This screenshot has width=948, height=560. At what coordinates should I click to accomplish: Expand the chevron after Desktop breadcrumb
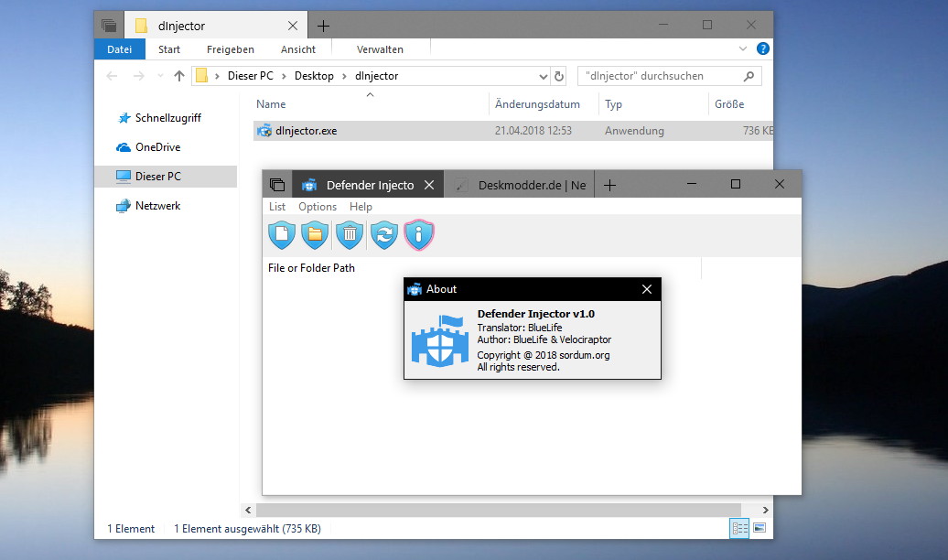(344, 76)
